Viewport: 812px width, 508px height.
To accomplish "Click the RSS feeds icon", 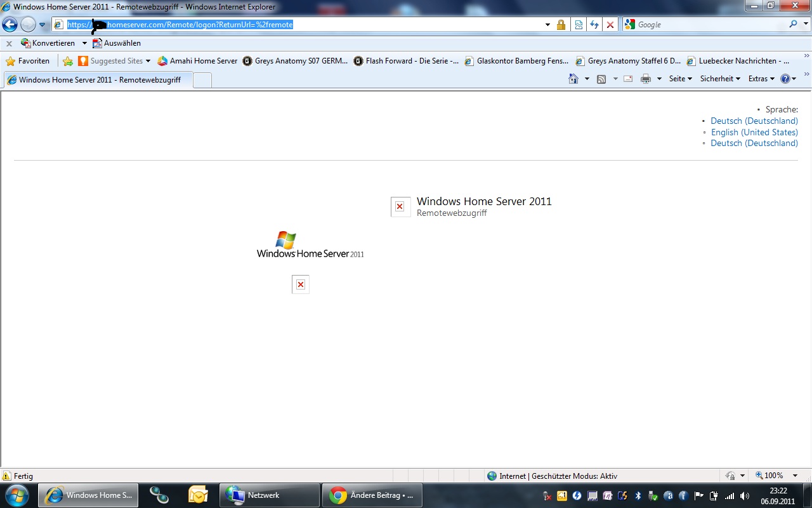I will tap(601, 79).
